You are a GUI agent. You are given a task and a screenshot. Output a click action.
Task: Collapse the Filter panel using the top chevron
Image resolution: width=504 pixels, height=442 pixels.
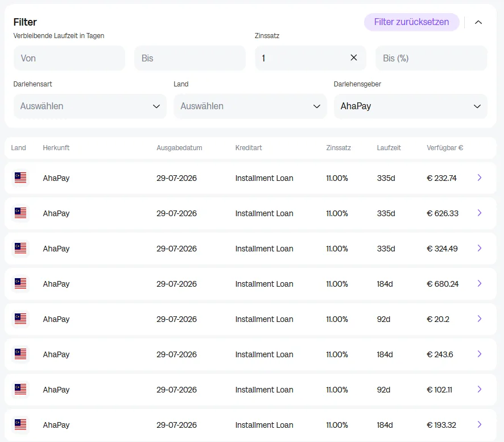click(478, 22)
